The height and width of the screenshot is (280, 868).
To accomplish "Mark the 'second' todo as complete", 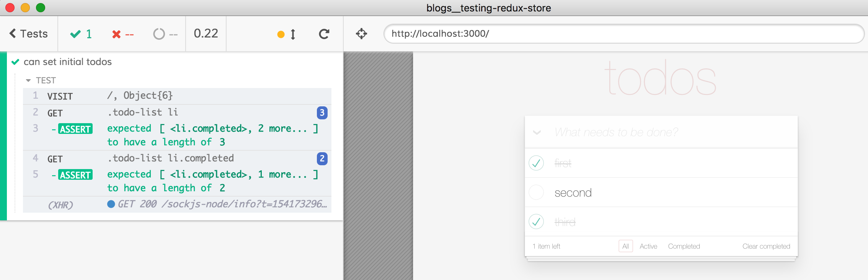I will click(x=536, y=192).
